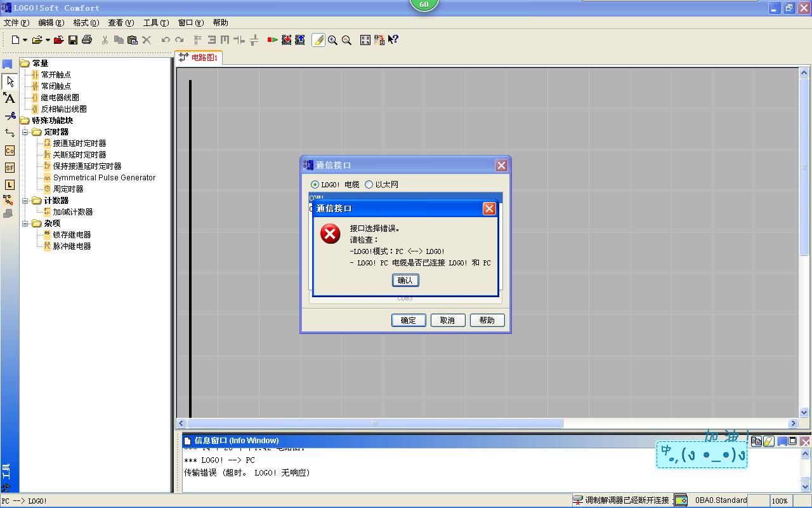Click 取消 button in 通信接口 dialog

coord(447,320)
